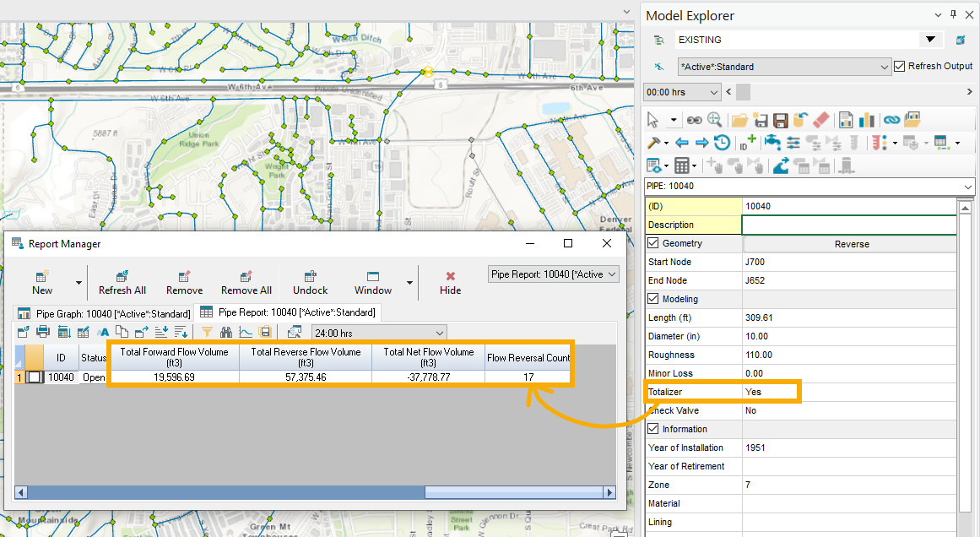The height and width of the screenshot is (537, 980).
Task: Click the clock history icon
Action: tap(722, 144)
